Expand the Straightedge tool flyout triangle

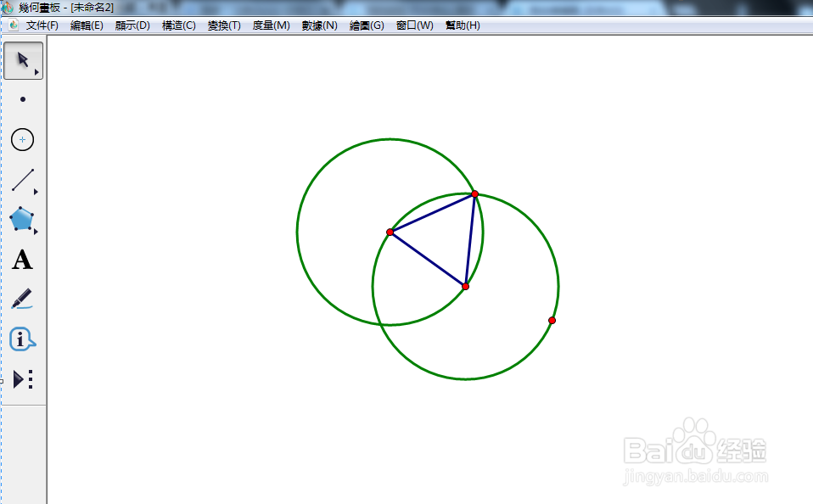36,192
